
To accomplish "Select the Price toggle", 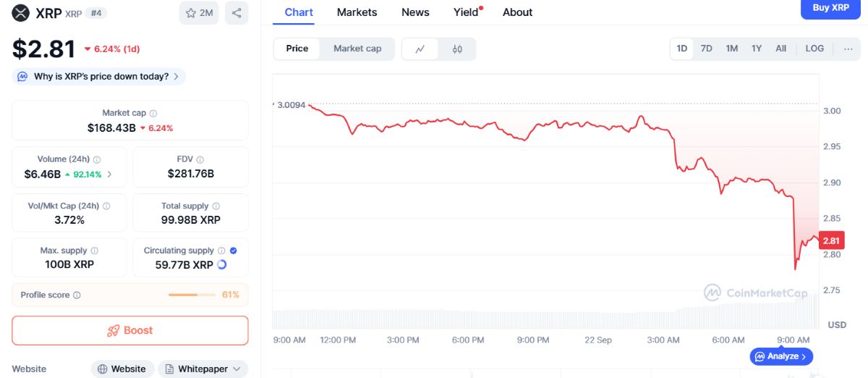I will click(297, 49).
